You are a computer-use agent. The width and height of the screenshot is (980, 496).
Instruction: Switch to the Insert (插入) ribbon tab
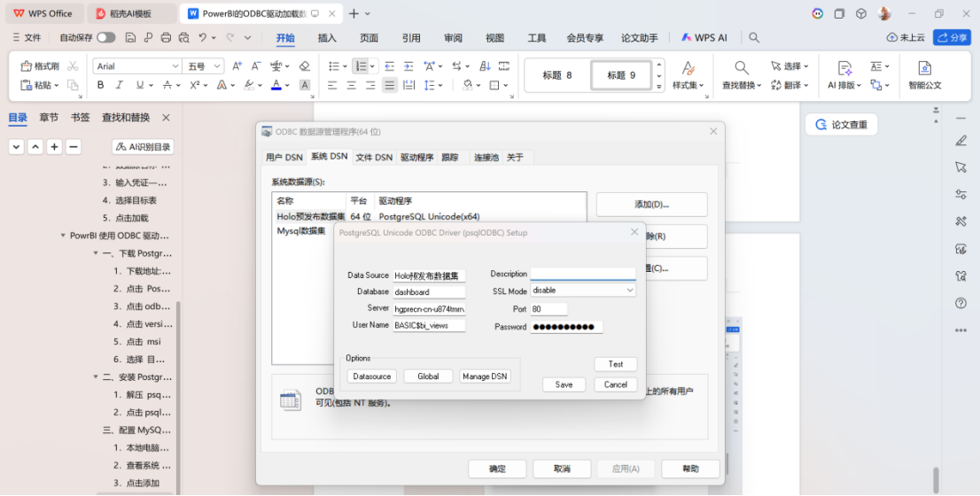pos(327,38)
